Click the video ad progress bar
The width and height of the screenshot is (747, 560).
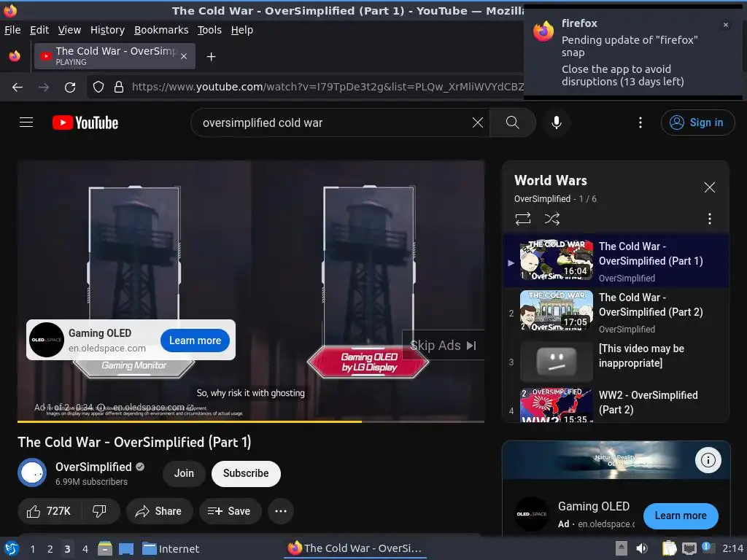(x=251, y=421)
